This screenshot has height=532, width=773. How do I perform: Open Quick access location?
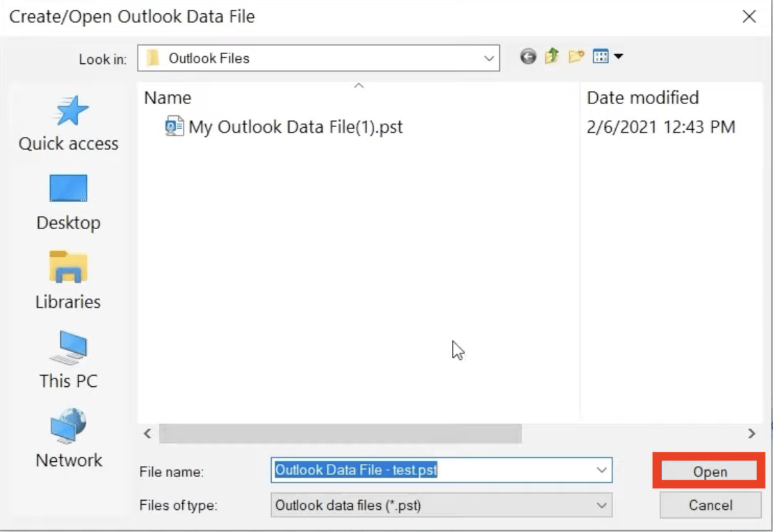tap(69, 123)
